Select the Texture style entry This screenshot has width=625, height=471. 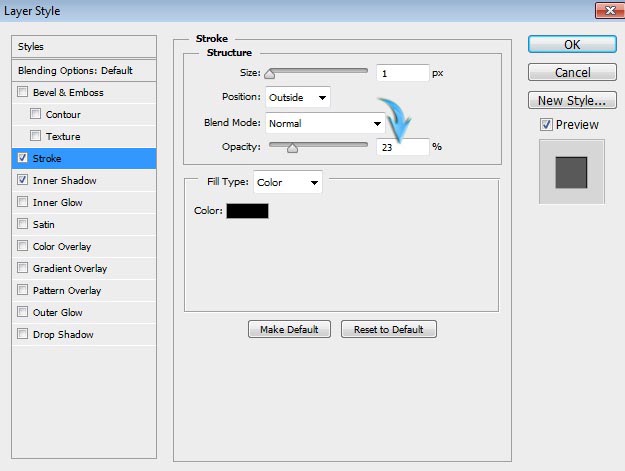pos(84,136)
